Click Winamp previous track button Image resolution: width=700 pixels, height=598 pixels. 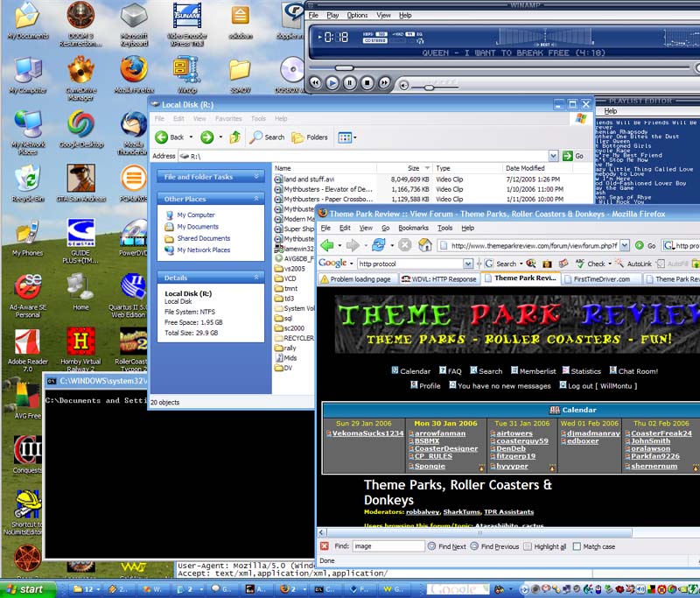[x=315, y=82]
